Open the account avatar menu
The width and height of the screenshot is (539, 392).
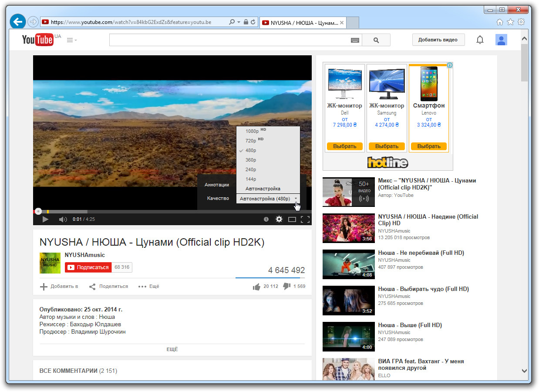coord(502,40)
